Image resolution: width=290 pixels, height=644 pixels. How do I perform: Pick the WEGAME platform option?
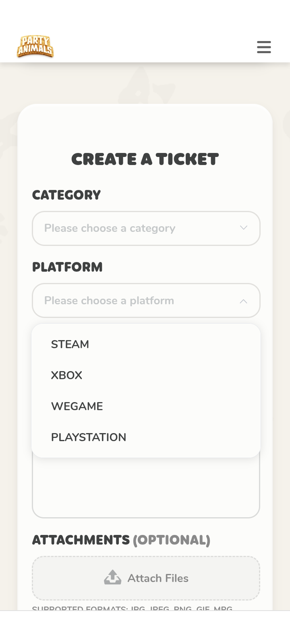(x=77, y=407)
